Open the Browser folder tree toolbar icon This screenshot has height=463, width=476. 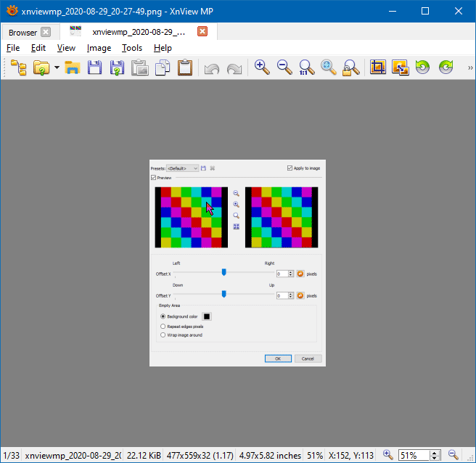(19, 67)
